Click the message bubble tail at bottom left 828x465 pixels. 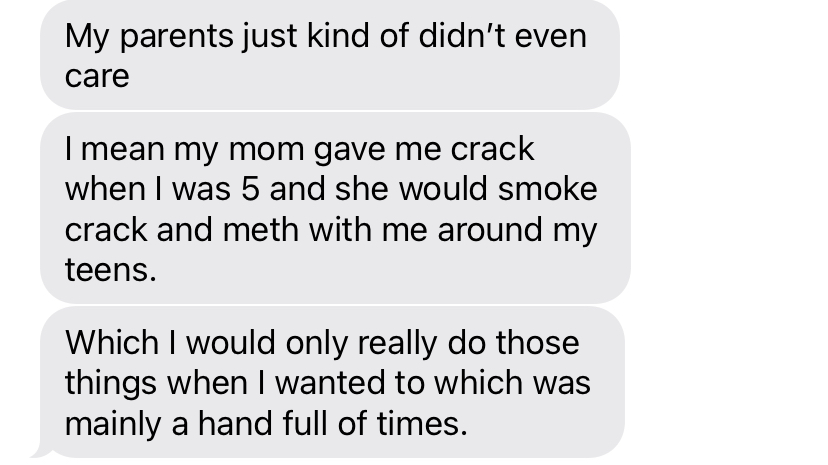click(x=41, y=452)
